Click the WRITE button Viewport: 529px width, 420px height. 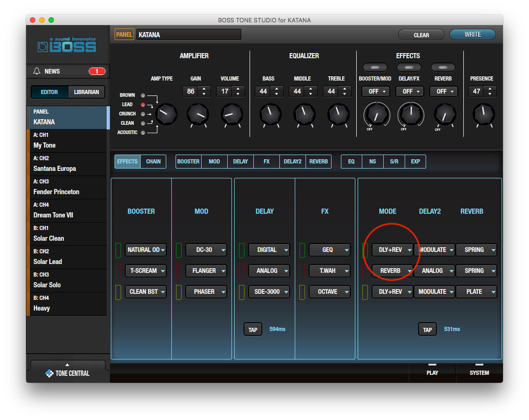tap(472, 34)
